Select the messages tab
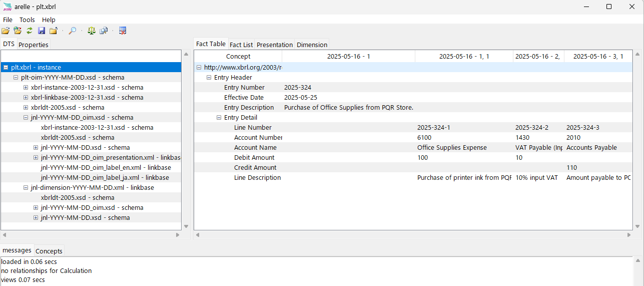Image resolution: width=644 pixels, height=286 pixels. click(17, 250)
